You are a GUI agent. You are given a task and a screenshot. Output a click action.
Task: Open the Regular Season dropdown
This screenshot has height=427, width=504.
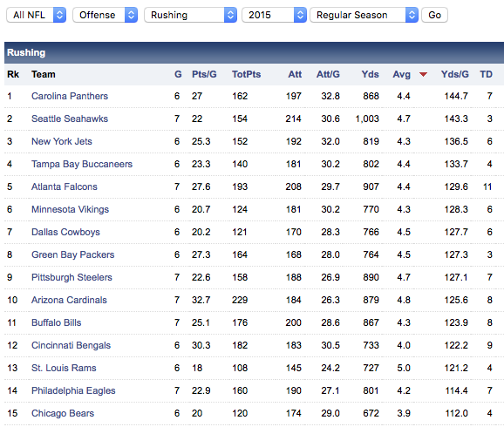point(364,15)
